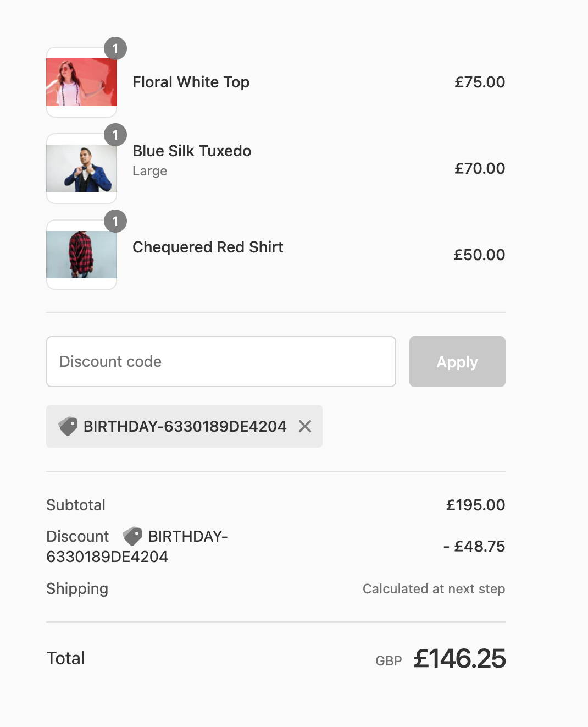This screenshot has width=588, height=727.
Task: Click the Blue Silk Tuxedo product name
Action: pos(192,151)
